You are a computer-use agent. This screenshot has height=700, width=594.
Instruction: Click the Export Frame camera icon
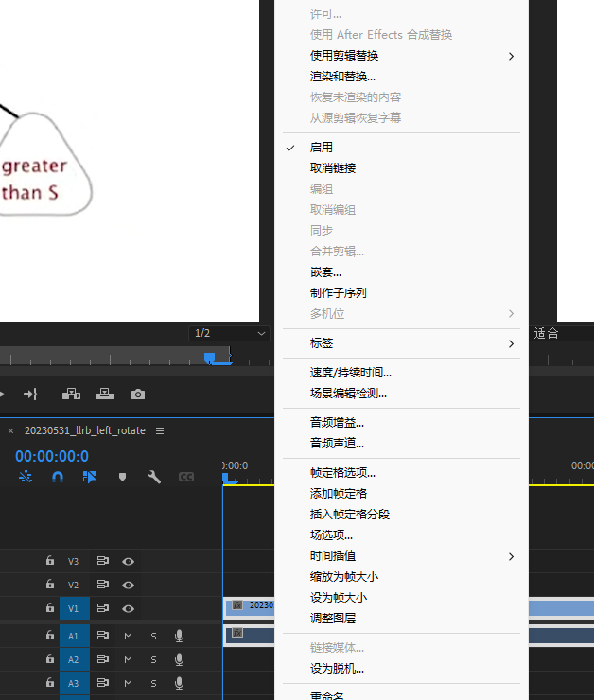click(138, 394)
